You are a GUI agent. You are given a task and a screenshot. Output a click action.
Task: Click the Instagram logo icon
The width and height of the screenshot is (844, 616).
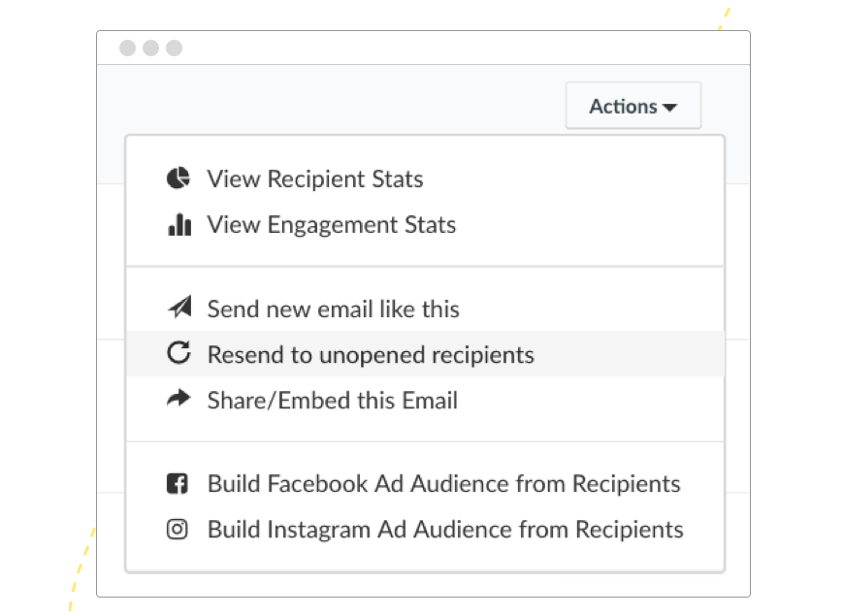tap(178, 530)
